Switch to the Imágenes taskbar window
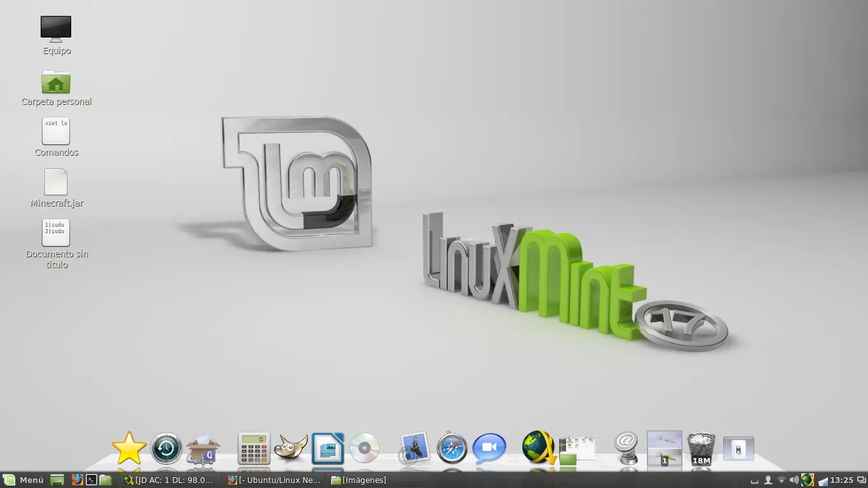This screenshot has height=488, width=868. click(359, 480)
